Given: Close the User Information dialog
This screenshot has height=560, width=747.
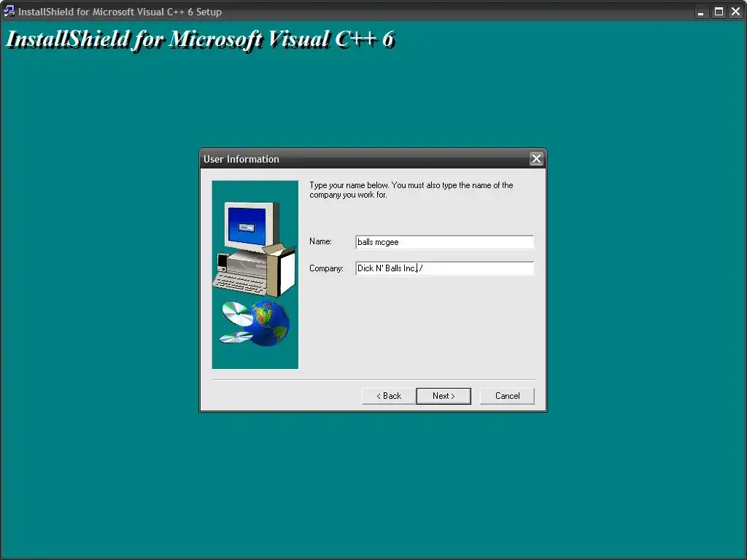Looking at the screenshot, I should pos(536,158).
